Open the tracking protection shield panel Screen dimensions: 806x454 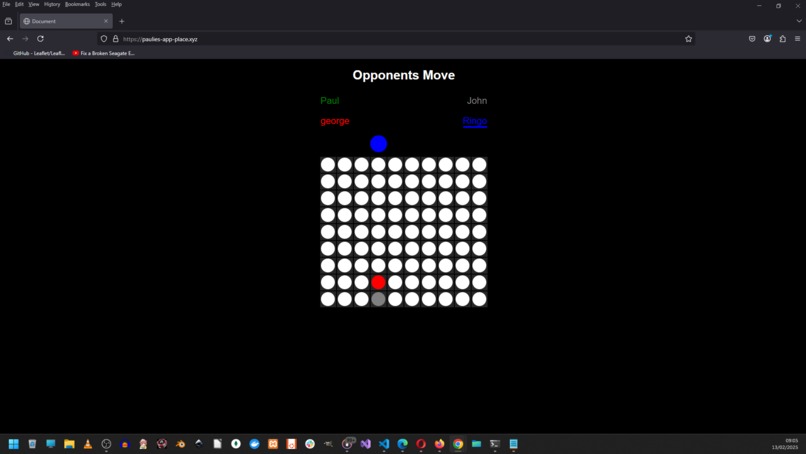pyautogui.click(x=104, y=39)
